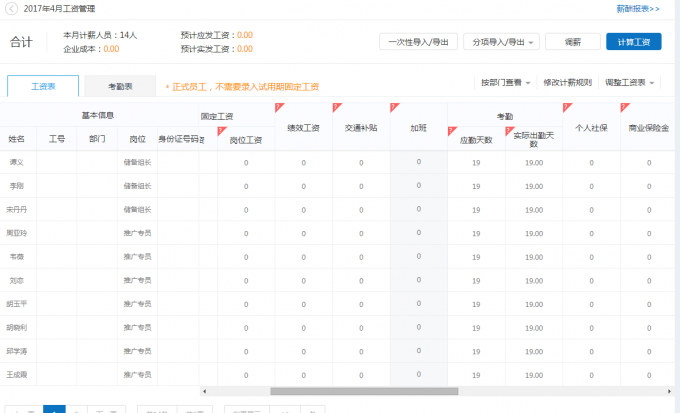The height and width of the screenshot is (413, 680).
Task: Switch to the 工资表 tab
Action: 43,87
